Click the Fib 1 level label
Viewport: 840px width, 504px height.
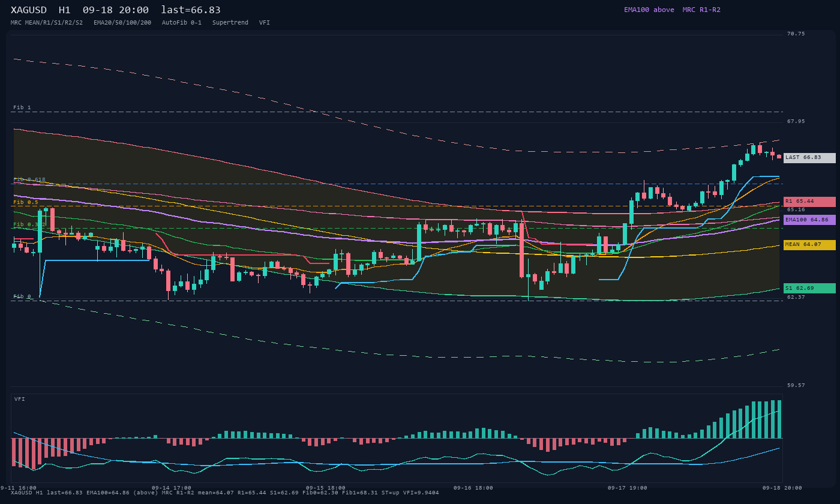tap(22, 108)
